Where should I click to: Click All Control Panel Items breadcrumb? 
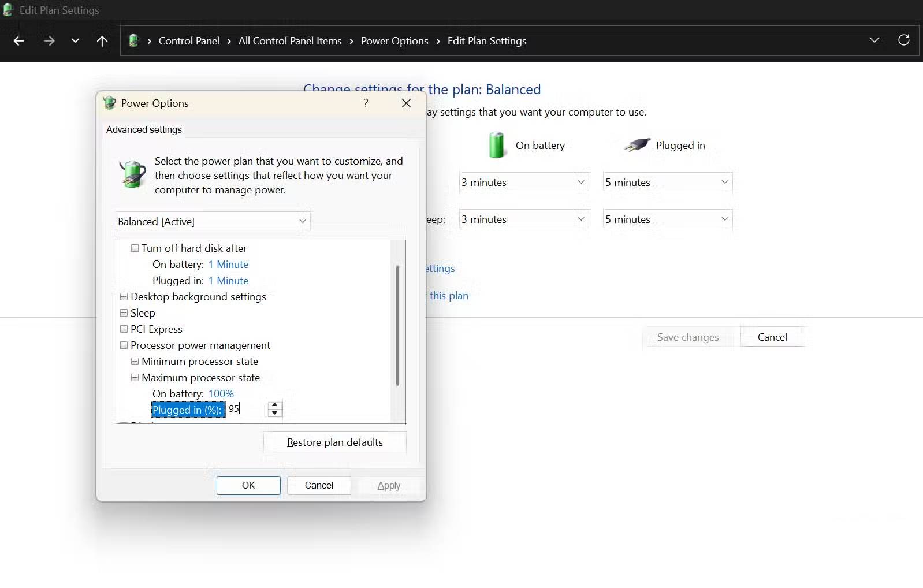click(x=290, y=41)
